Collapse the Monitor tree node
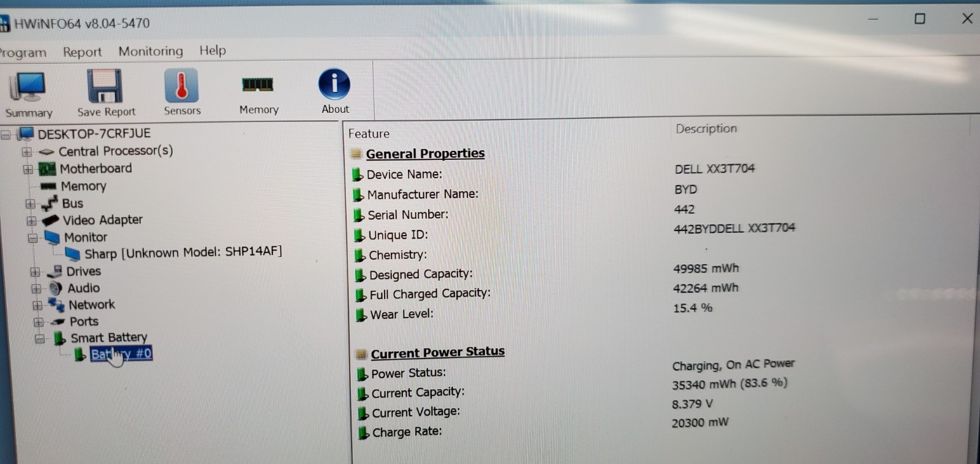Image resolution: width=980 pixels, height=464 pixels. pyautogui.click(x=32, y=238)
